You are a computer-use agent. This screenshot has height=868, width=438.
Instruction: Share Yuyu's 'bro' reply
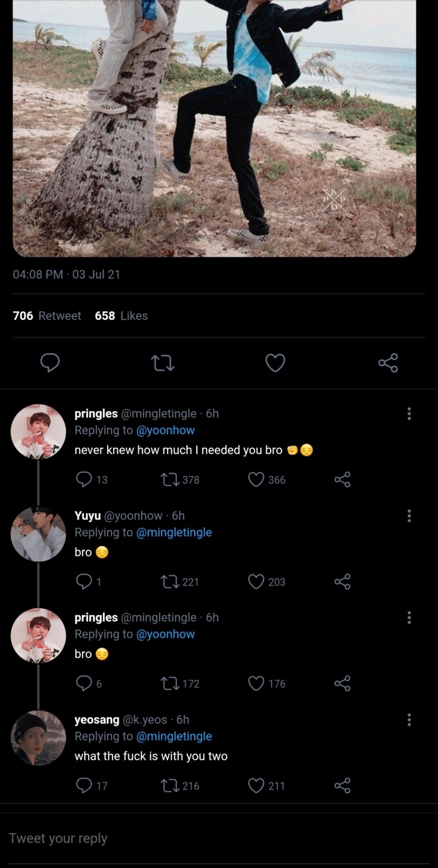[343, 582]
